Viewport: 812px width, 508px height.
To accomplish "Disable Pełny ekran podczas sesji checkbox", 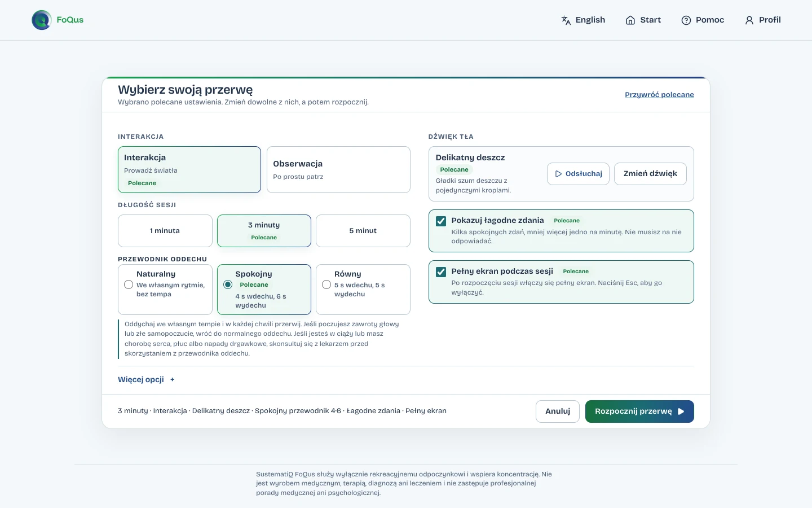I will [x=441, y=271].
